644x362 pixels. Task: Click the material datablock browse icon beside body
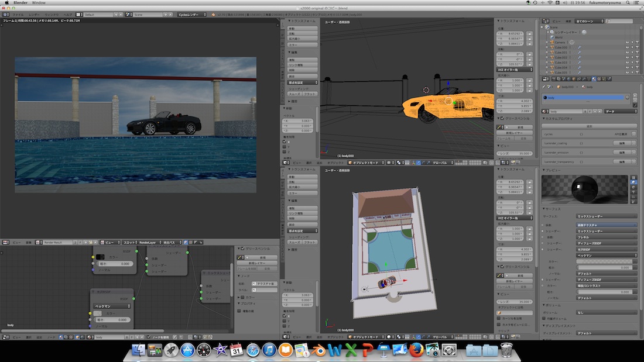(546, 110)
